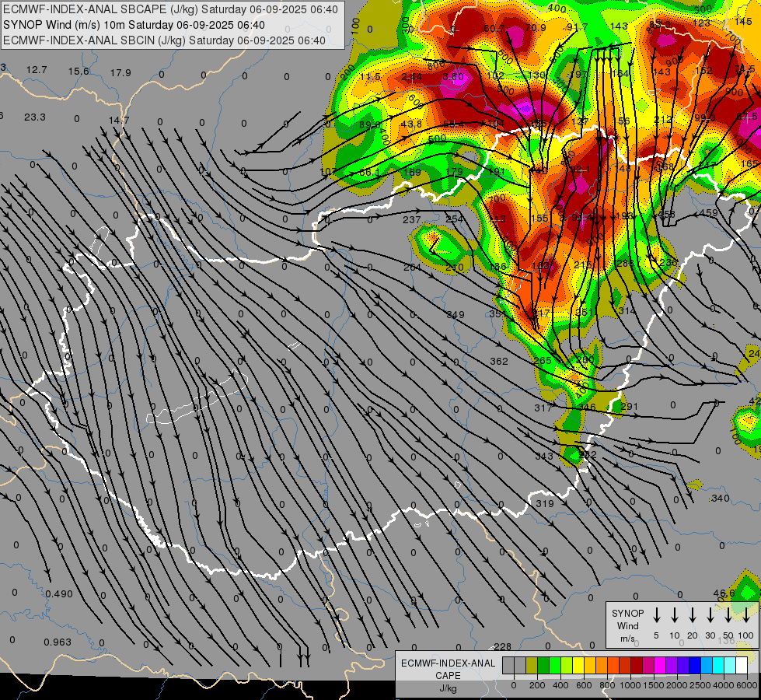761x700 pixels.
Task: Click the map value '291'
Action: (630, 407)
